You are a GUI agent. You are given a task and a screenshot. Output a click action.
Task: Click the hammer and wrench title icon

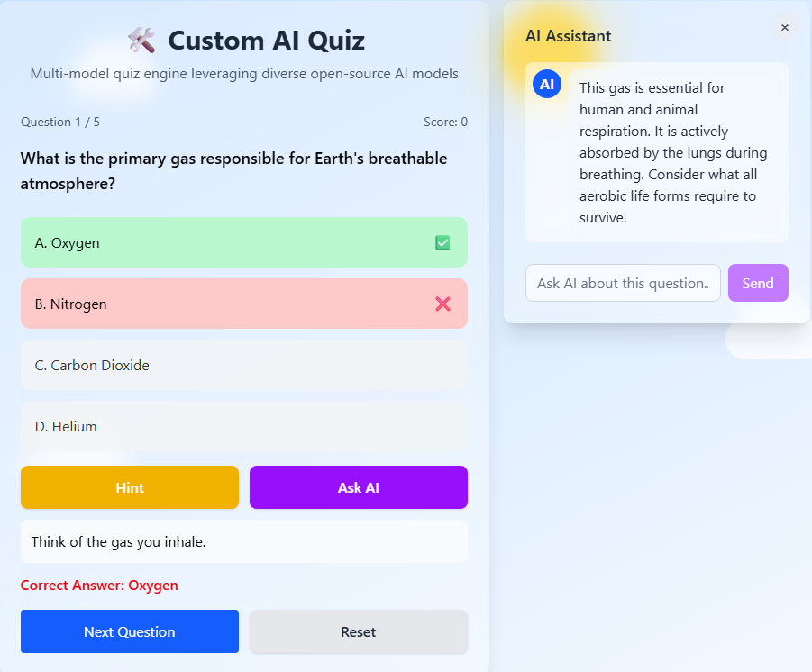pyautogui.click(x=141, y=40)
